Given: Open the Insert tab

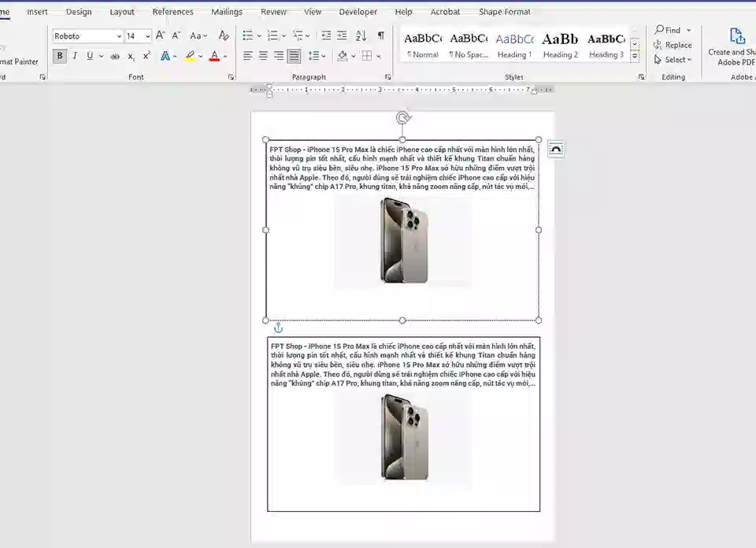Looking at the screenshot, I should [37, 12].
